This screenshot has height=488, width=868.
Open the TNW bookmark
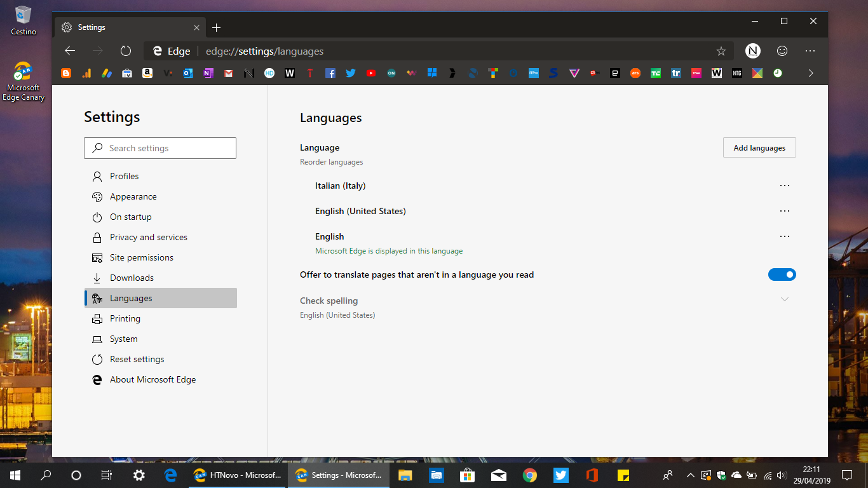[696, 73]
